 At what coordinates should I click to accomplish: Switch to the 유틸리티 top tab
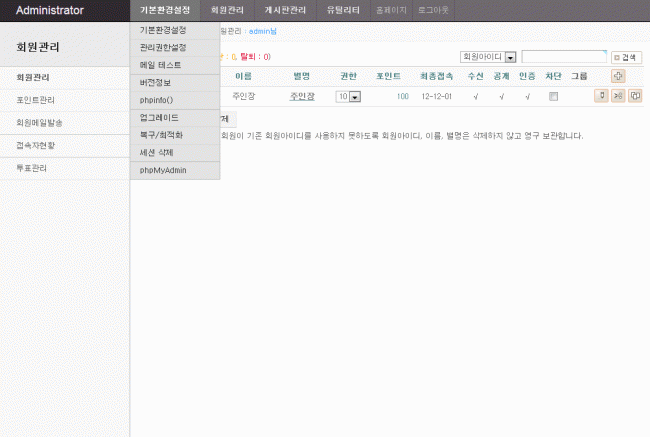(x=343, y=10)
